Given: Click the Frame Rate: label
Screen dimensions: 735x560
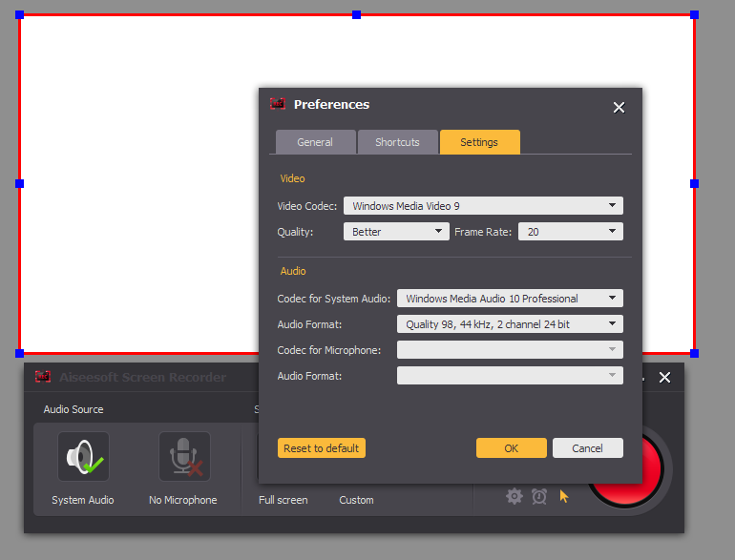Looking at the screenshot, I should (483, 232).
